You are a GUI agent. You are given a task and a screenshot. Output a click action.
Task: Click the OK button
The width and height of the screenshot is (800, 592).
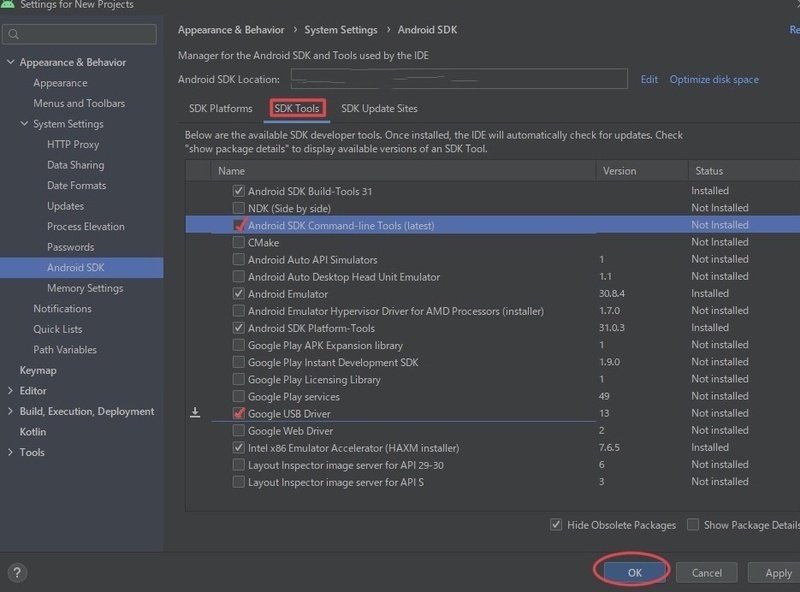pyautogui.click(x=635, y=573)
